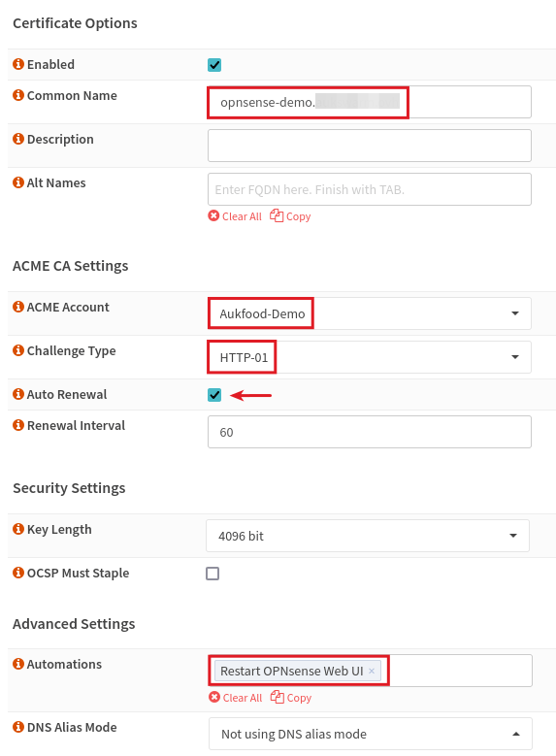Collapse the DNS Alias Mode dropdown

(371, 734)
